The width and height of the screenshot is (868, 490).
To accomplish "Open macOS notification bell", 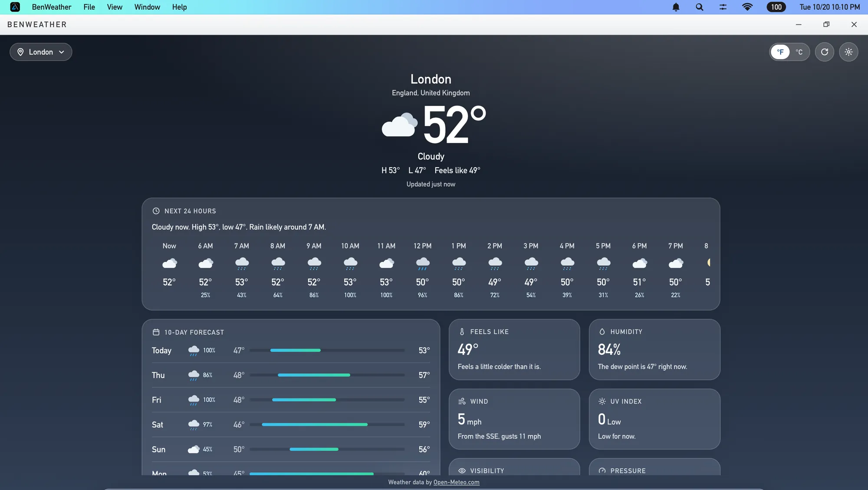I will click(x=676, y=7).
